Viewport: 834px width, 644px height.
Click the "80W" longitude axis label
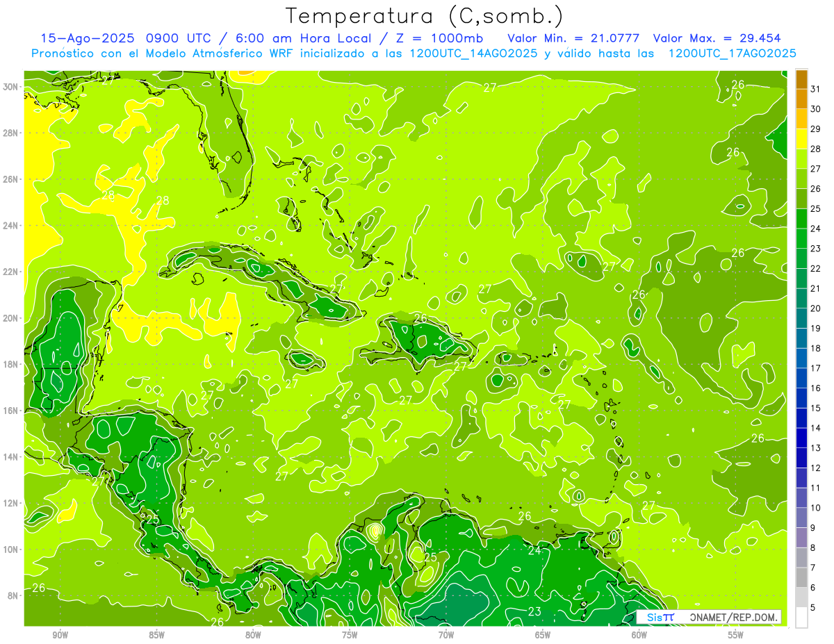(253, 635)
